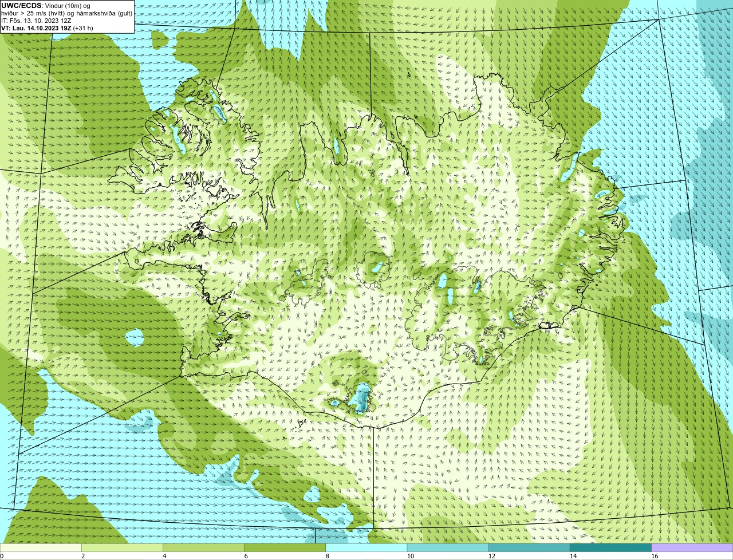Viewport: 733px width, 560px height.
Task: Select the 'VT: Lau. 14.10.2023 19Z (+31 h)' line
Action: click(x=47, y=28)
